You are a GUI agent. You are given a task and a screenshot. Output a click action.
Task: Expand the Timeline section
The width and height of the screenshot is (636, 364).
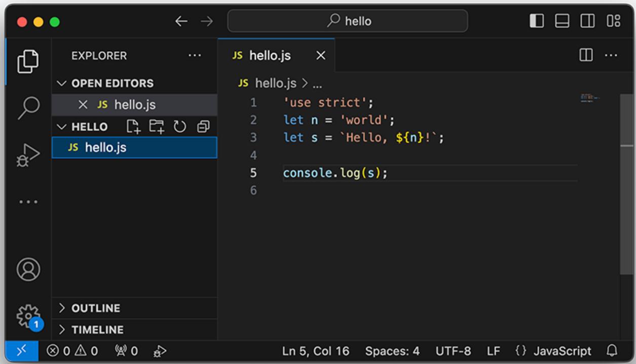tap(97, 330)
